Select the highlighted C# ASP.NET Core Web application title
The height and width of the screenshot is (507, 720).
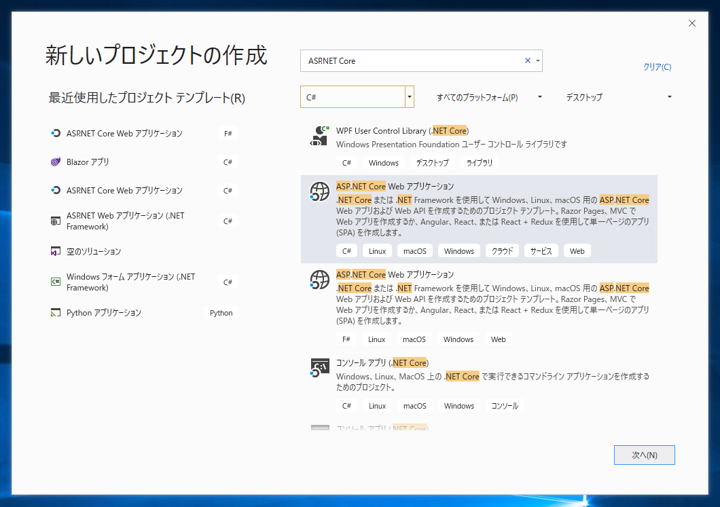(x=395, y=186)
